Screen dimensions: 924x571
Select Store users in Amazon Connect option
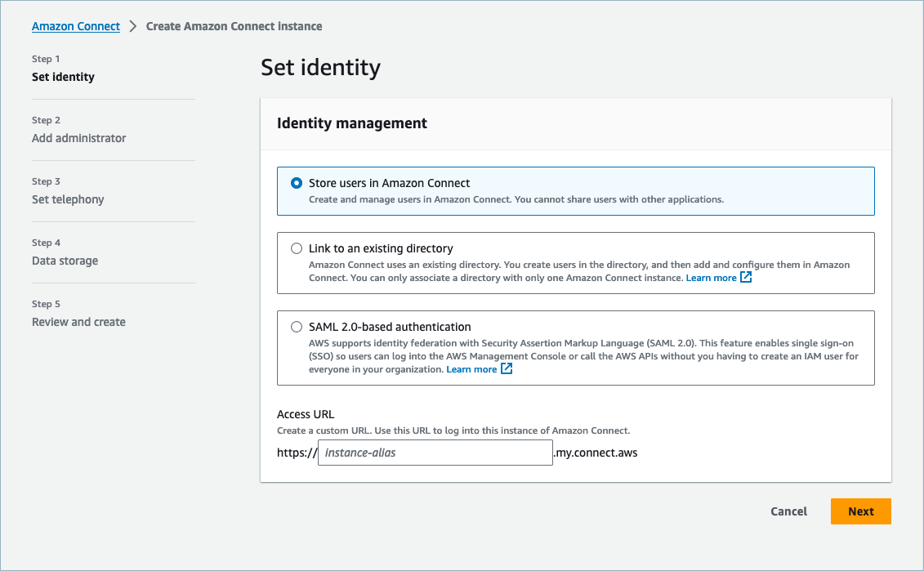(297, 183)
